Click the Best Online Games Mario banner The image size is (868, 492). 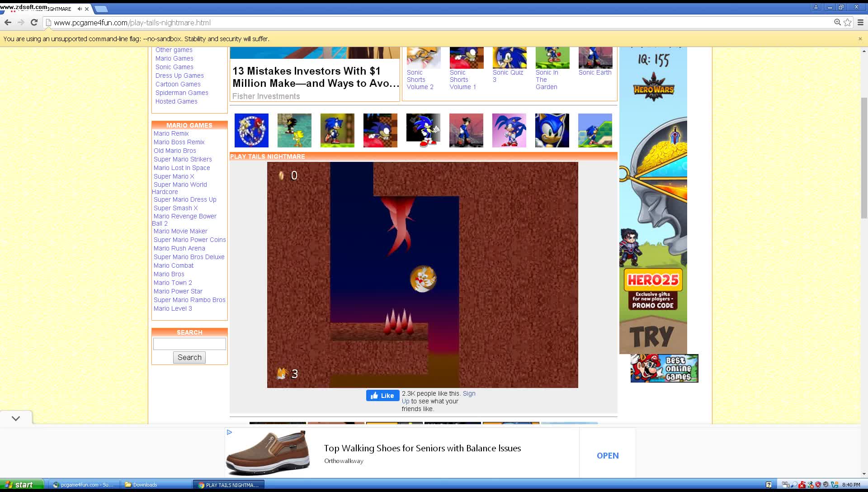664,369
